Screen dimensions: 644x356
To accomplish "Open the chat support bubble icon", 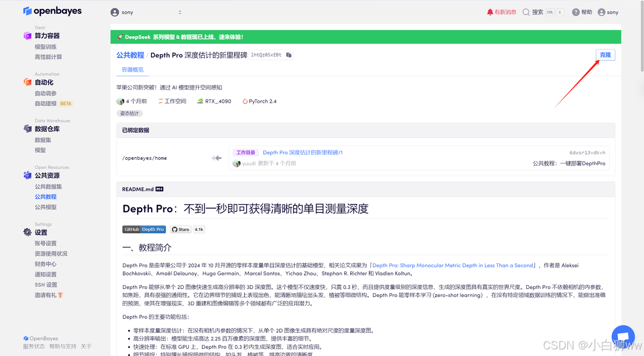I will 623,336.
